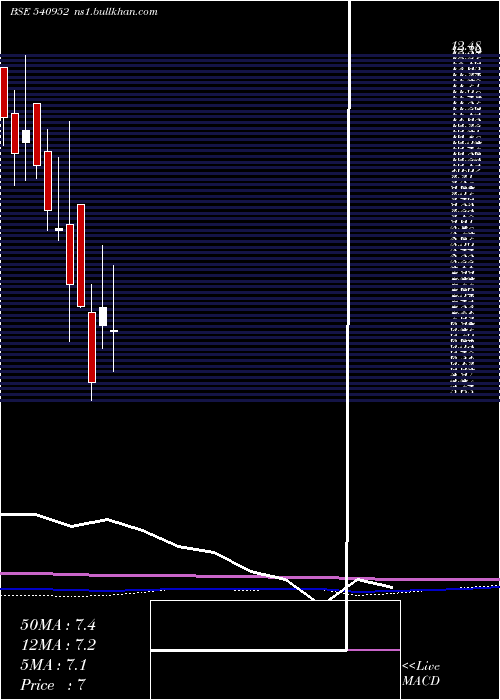This screenshot has height=700, width=500.
Task: Click the Price : 7 reading
Action: pyautogui.click(x=53, y=685)
